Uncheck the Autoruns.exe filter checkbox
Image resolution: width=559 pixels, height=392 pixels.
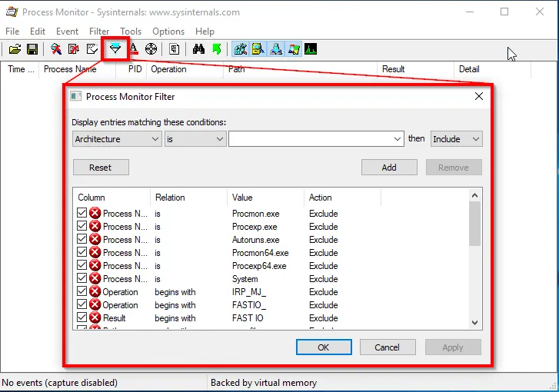tap(82, 239)
